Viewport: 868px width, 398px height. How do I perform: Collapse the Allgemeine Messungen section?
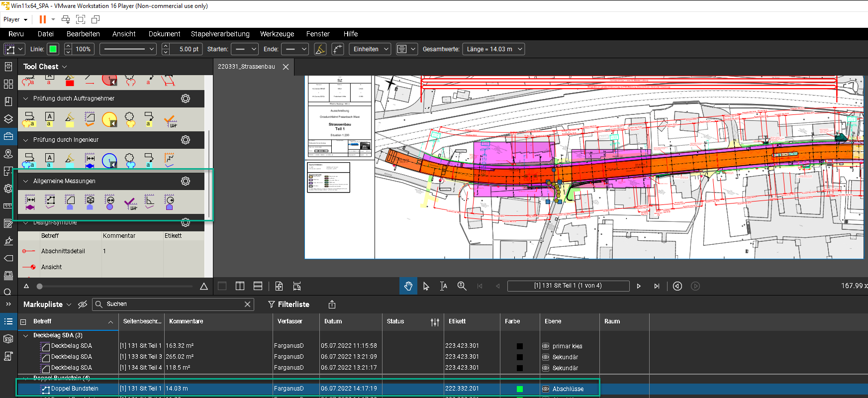26,181
